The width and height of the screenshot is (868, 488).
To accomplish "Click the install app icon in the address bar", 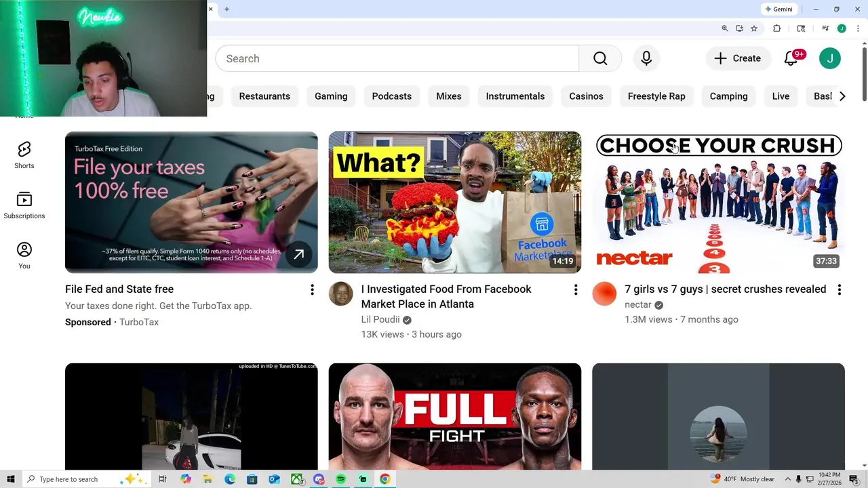I will (x=739, y=28).
